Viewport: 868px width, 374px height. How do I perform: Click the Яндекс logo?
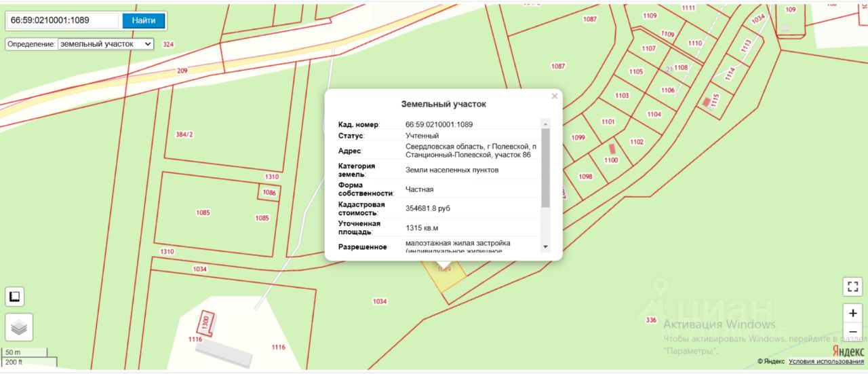848,350
